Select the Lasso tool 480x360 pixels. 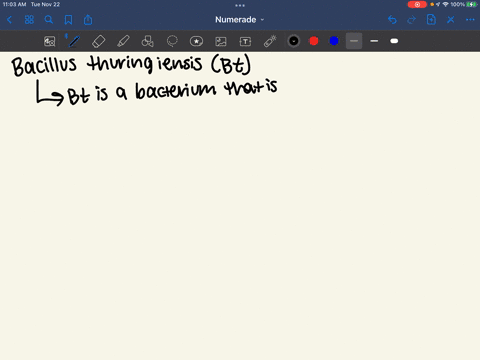tap(172, 41)
